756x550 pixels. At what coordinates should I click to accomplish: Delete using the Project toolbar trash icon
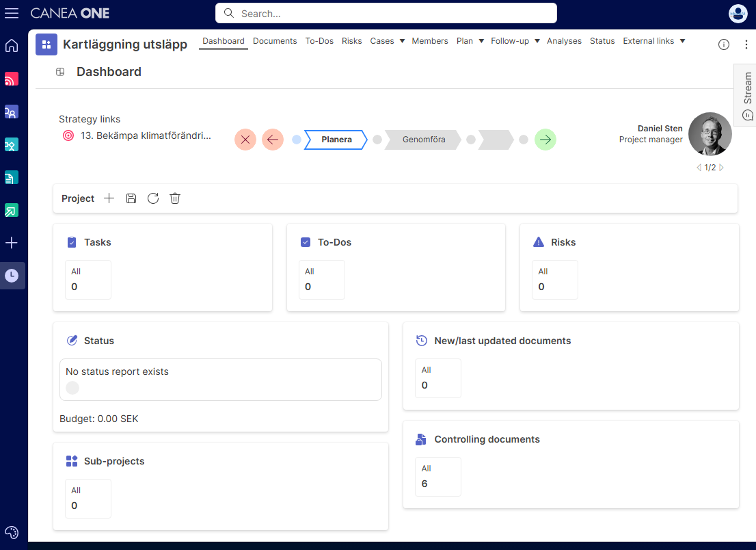[x=175, y=198]
